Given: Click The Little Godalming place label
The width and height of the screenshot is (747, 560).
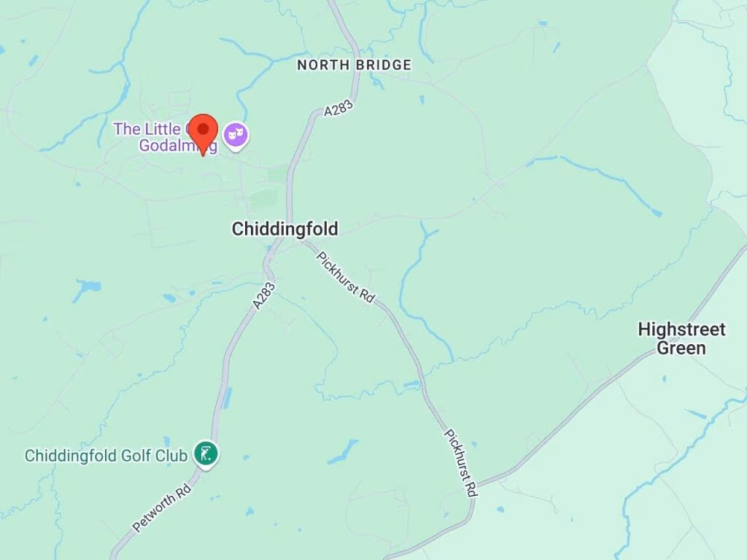Looking at the screenshot, I should (x=164, y=136).
